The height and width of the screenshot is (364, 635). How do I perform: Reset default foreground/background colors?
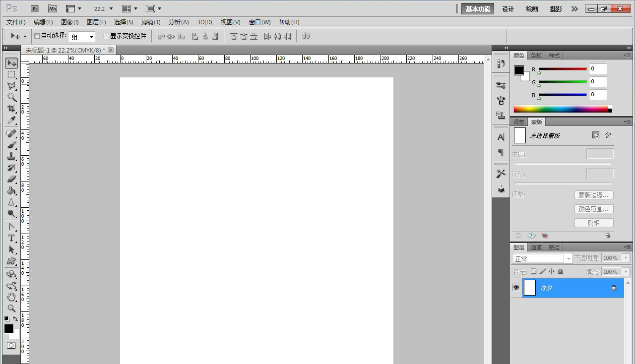pyautogui.click(x=7, y=319)
